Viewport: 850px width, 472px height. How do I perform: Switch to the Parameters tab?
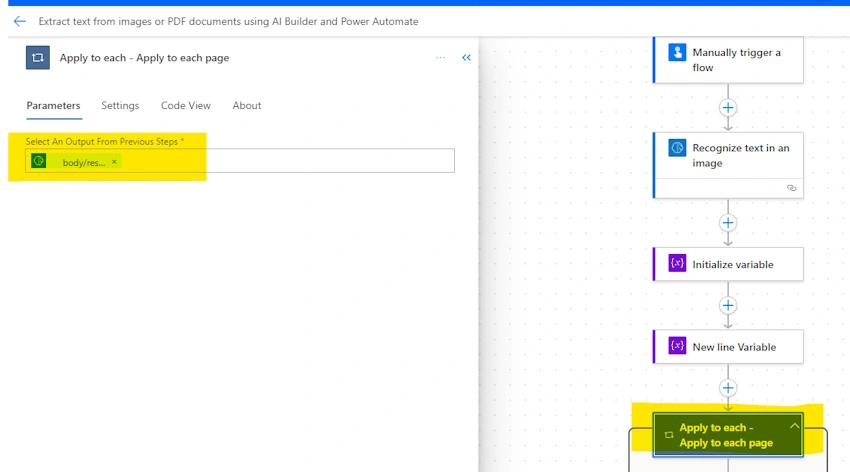[x=53, y=106]
